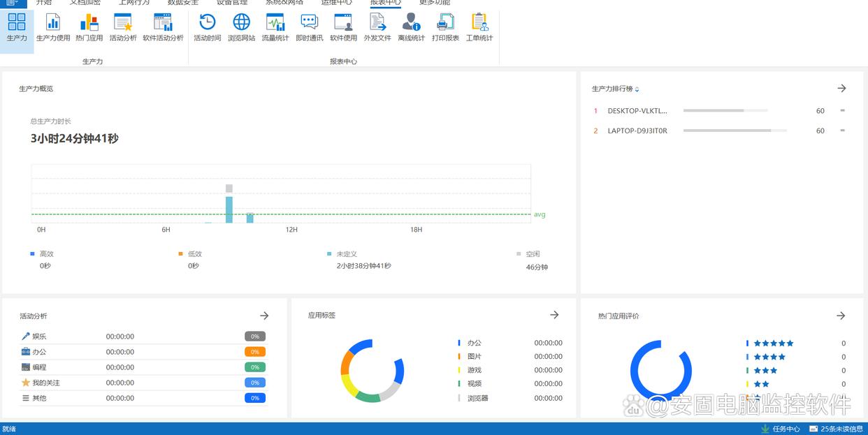Switch to the 报表中心 tab

(x=385, y=3)
